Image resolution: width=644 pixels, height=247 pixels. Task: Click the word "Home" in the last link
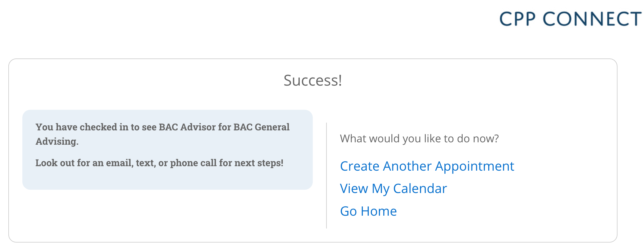click(379, 211)
